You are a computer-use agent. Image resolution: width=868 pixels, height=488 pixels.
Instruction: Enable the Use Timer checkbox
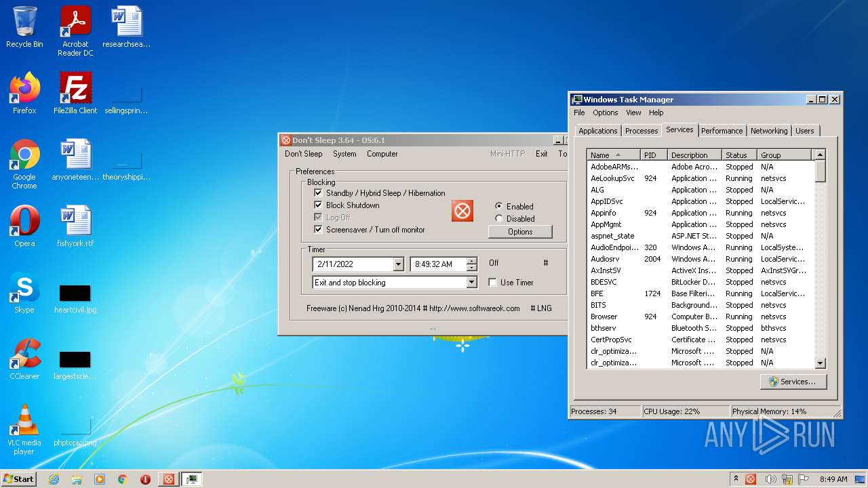pyautogui.click(x=493, y=283)
